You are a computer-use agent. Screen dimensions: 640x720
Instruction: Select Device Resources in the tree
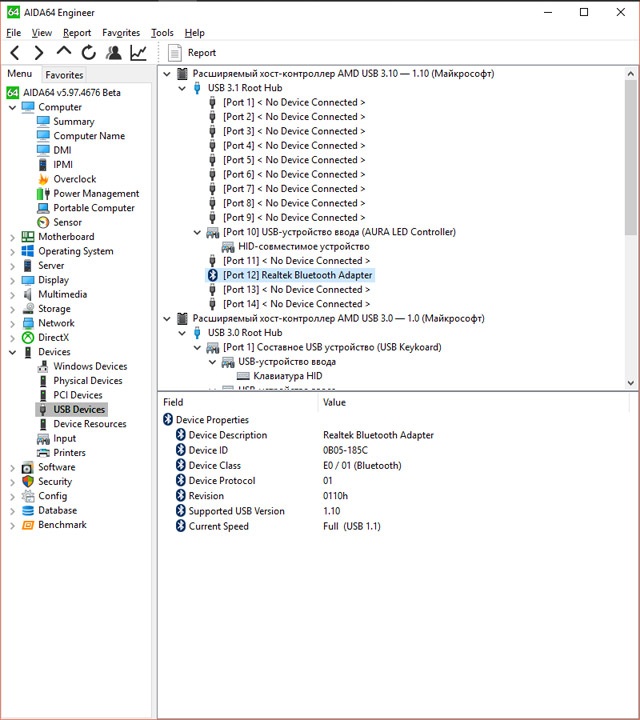90,424
